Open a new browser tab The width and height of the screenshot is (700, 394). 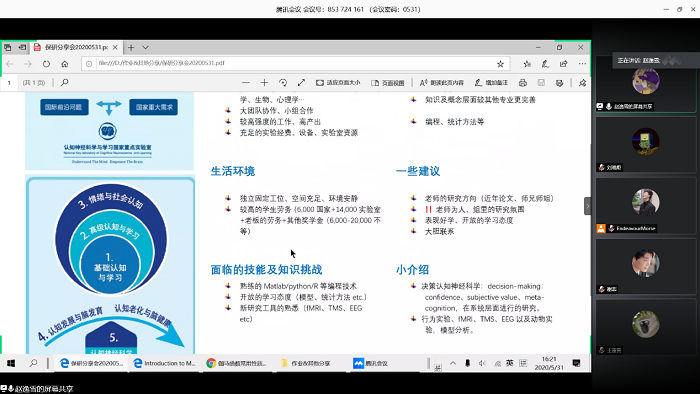[131, 47]
